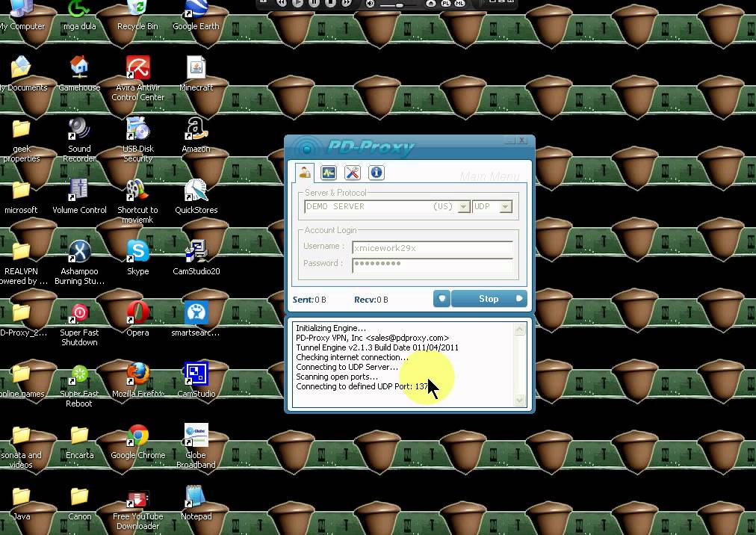Open the account login tab in PD-Proxy
Viewport: 756px width, 535px height.
(x=305, y=172)
